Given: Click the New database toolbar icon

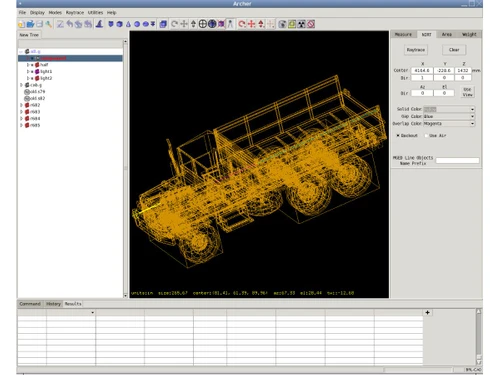Looking at the screenshot, I should tap(21, 24).
